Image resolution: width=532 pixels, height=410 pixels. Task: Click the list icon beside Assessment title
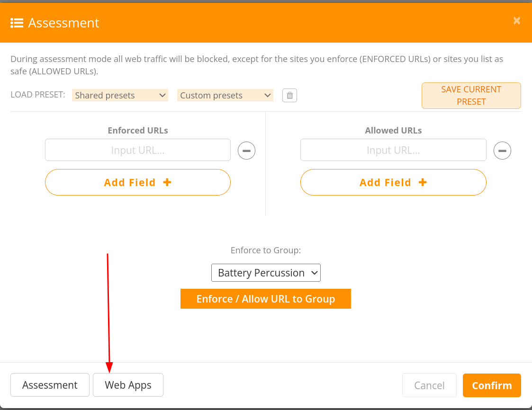coord(17,23)
